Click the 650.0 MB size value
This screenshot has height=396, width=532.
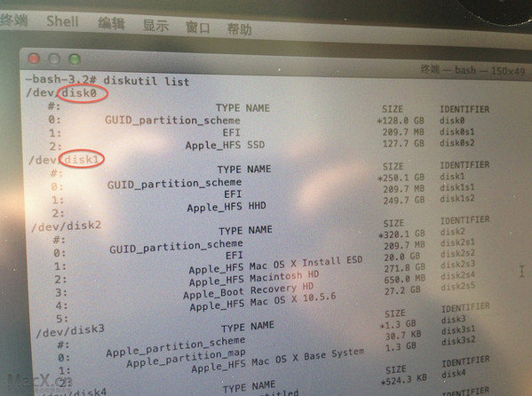(405, 280)
